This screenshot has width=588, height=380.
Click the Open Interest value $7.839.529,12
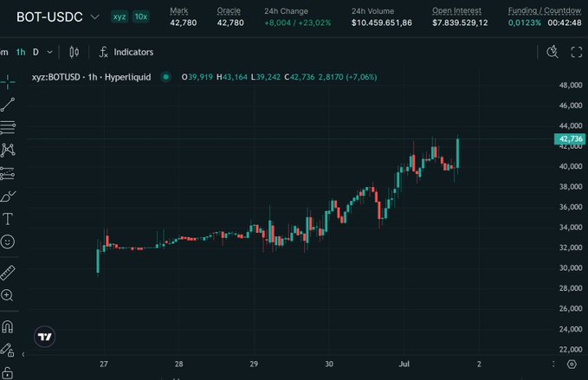pos(460,23)
